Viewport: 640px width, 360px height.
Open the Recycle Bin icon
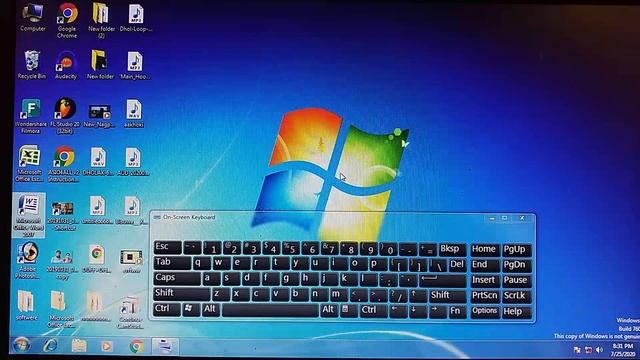coord(32,64)
